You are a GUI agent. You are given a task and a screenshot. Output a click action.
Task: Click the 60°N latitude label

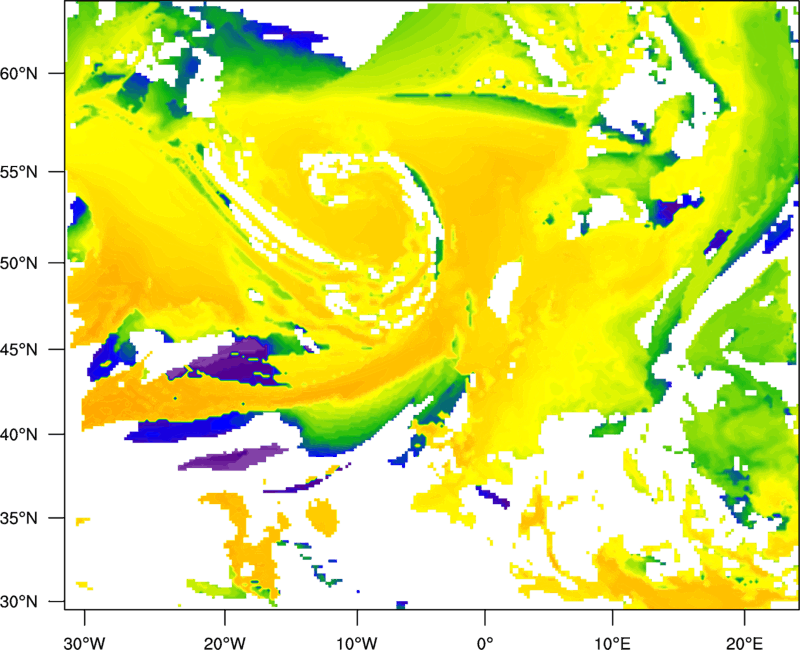[x=19, y=73]
